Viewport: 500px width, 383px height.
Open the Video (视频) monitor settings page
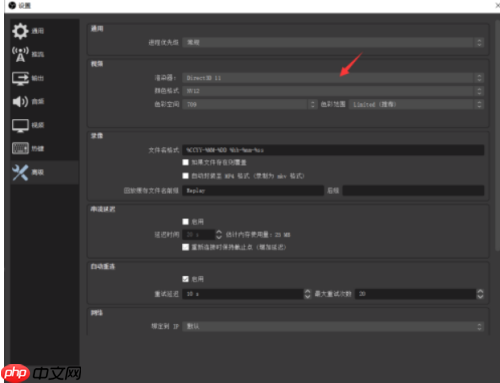[x=28, y=125]
